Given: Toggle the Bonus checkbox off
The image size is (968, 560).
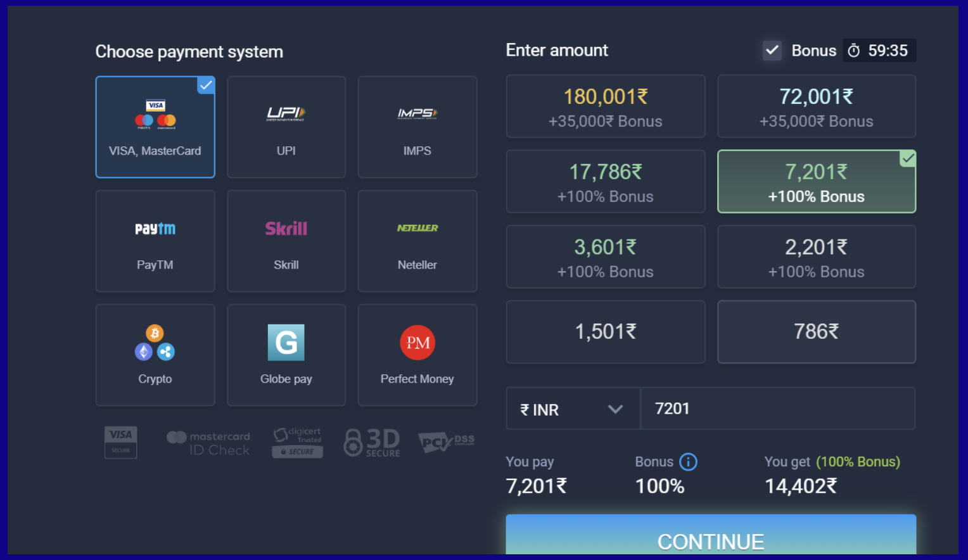Looking at the screenshot, I should (x=772, y=50).
